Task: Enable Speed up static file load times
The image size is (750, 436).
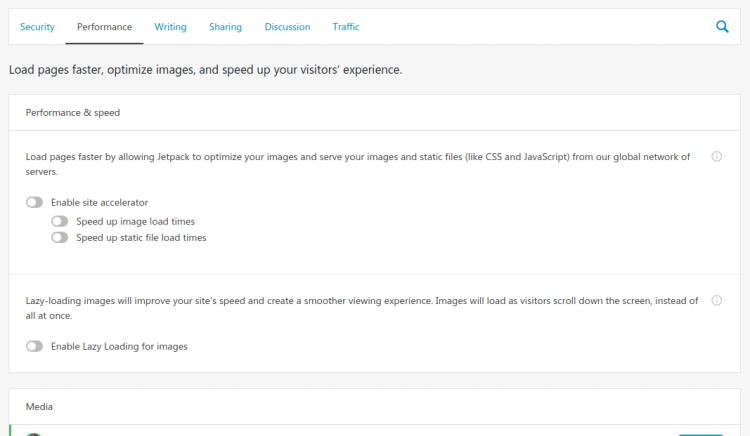Action: (x=60, y=238)
